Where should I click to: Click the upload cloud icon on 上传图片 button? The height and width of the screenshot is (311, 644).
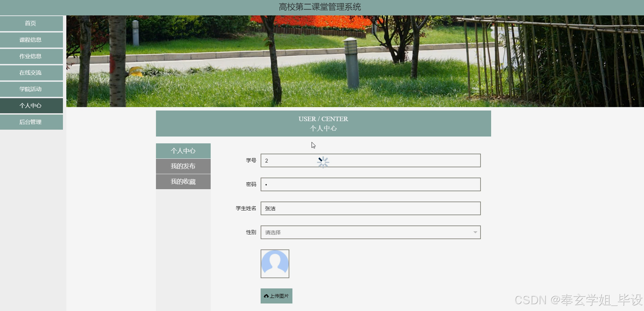click(x=266, y=296)
